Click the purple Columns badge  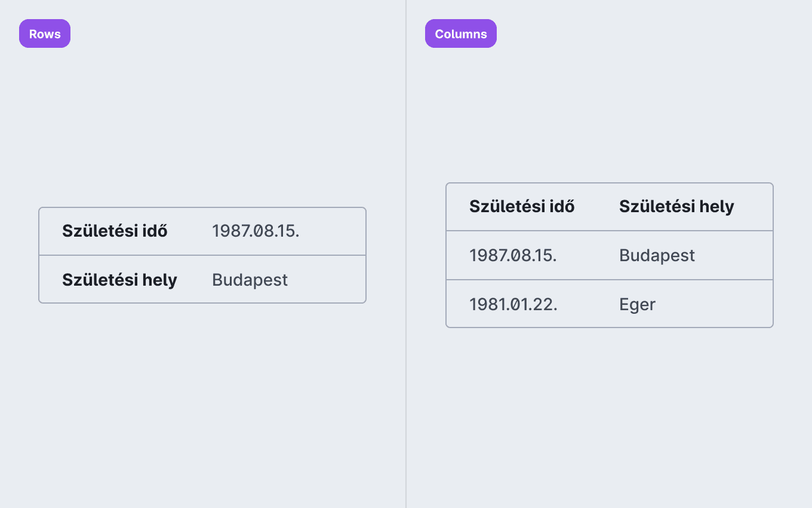click(x=461, y=33)
